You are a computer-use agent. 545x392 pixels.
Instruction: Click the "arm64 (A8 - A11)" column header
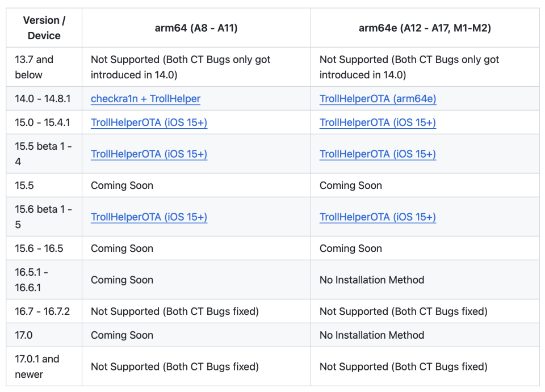(196, 28)
